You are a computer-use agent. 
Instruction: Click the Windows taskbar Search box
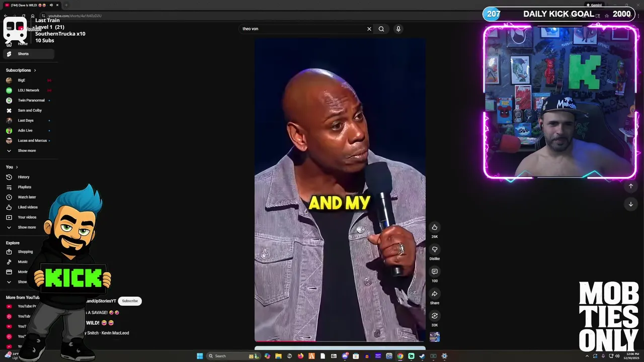(x=233, y=356)
